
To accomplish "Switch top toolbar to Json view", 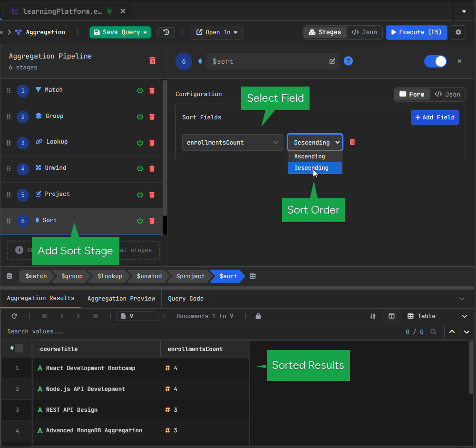I will (364, 32).
